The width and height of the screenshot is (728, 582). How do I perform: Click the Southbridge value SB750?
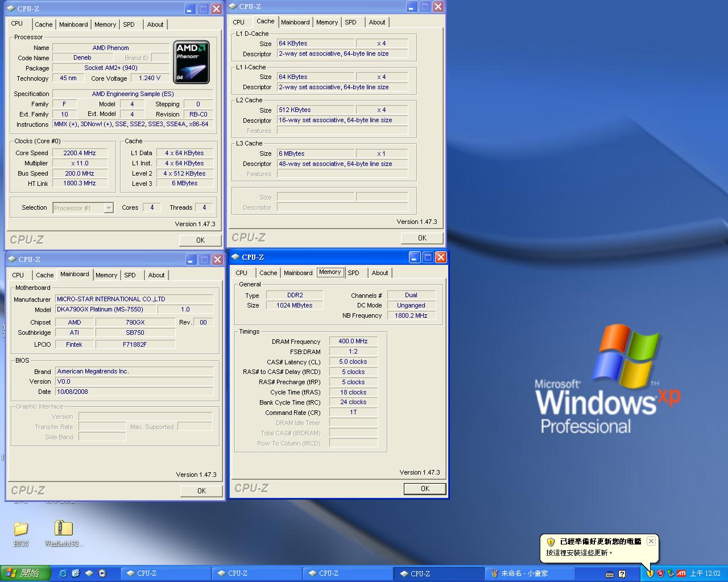(135, 332)
